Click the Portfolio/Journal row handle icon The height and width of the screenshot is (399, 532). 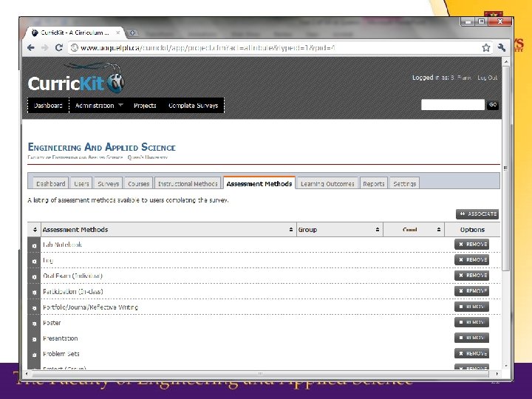(x=34, y=307)
